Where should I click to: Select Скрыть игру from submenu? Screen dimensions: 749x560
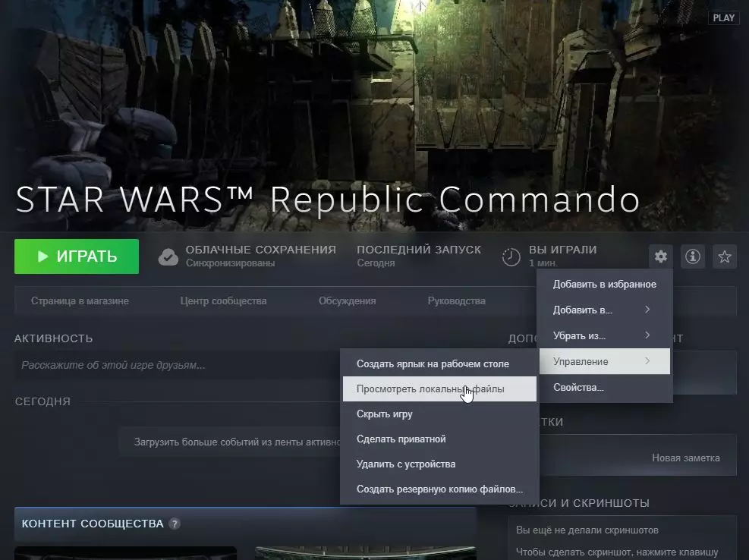tap(439, 414)
